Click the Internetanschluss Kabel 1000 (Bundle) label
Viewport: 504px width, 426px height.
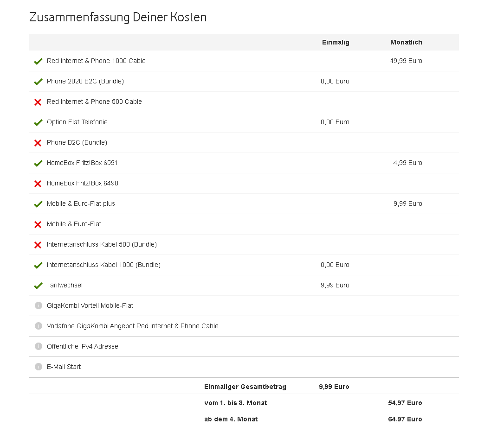[103, 265]
